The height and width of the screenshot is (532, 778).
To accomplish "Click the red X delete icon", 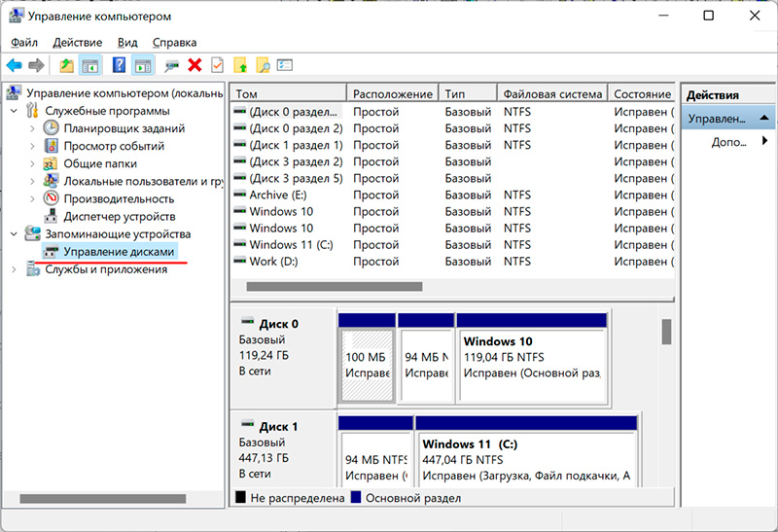I will point(194,65).
